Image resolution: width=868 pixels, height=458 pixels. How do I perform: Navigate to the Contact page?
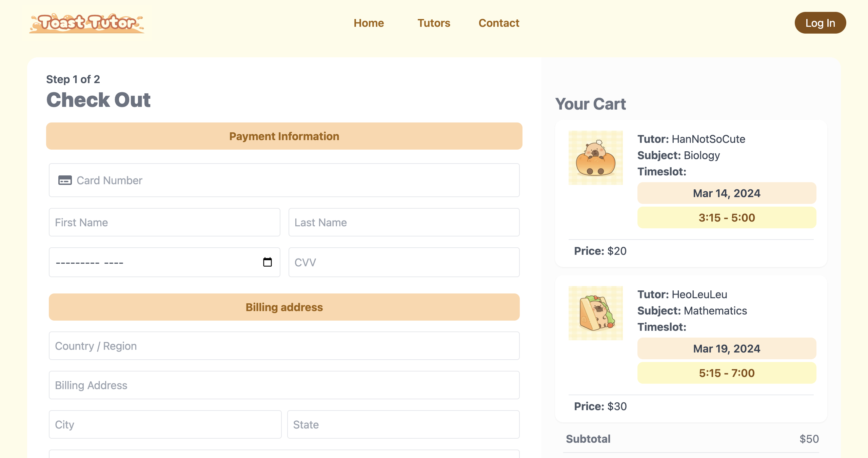498,23
